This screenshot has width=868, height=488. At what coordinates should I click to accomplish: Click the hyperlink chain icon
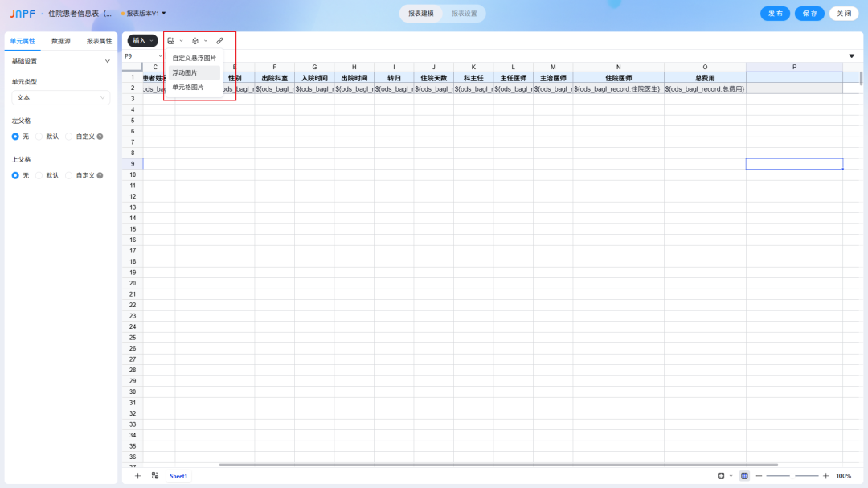pos(219,41)
